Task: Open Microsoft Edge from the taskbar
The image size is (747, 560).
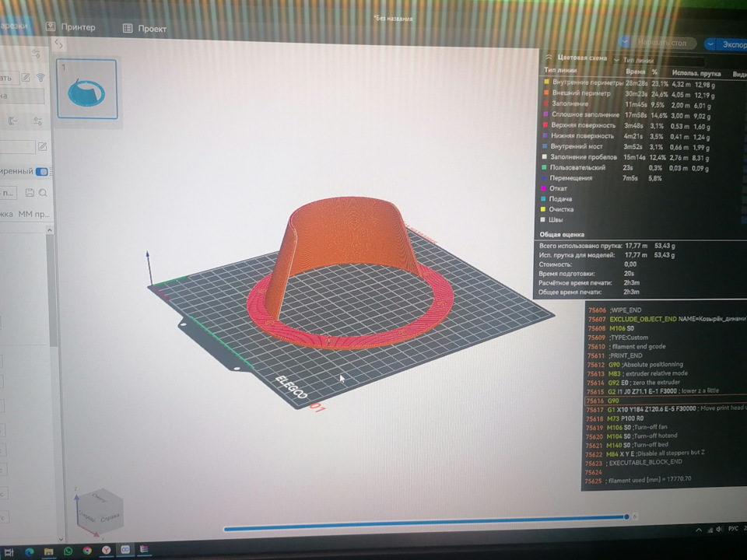Action: pos(30,552)
